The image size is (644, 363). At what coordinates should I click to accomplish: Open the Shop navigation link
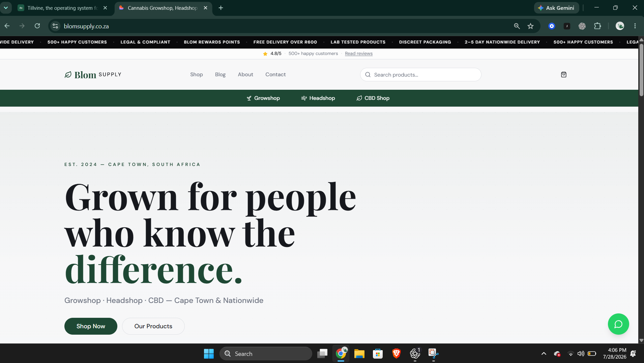(197, 75)
